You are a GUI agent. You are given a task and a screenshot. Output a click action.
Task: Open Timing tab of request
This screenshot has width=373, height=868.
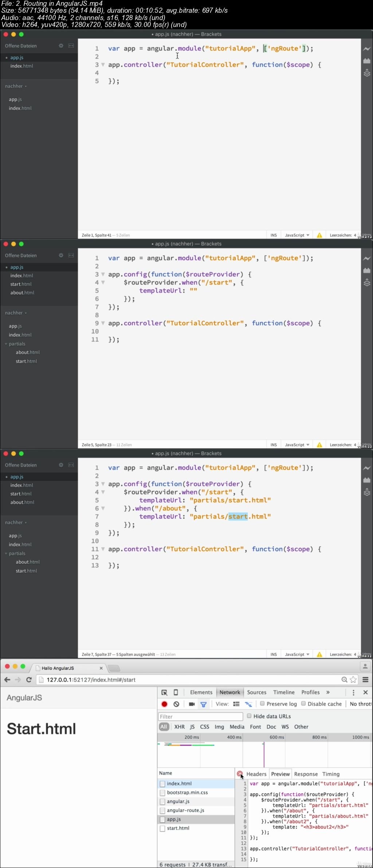331,774
